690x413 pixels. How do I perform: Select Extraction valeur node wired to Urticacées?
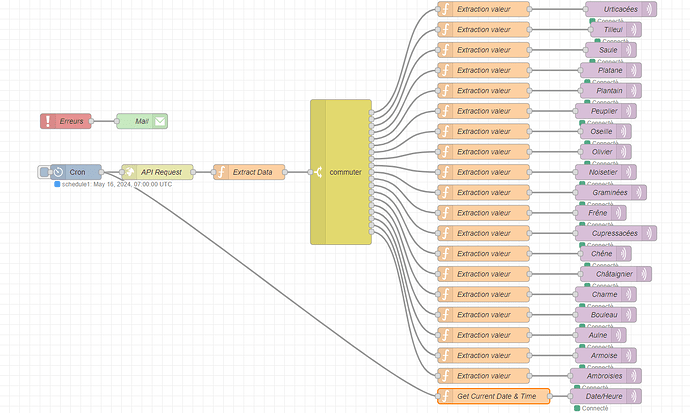point(484,9)
